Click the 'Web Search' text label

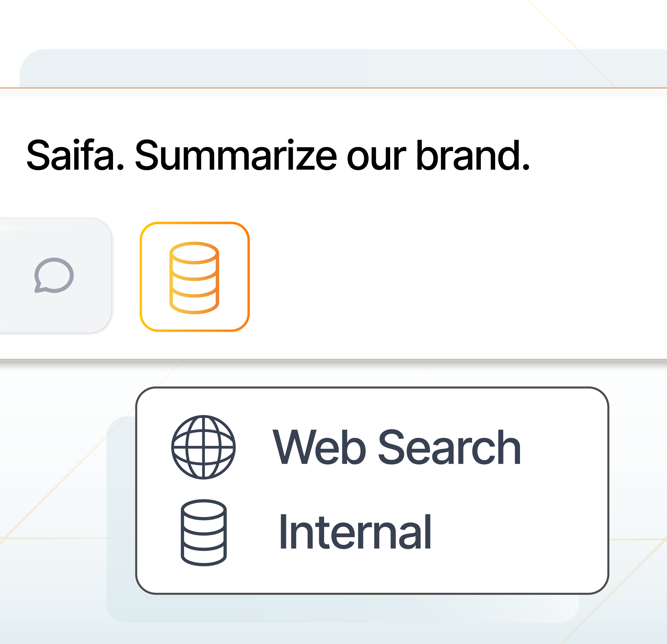click(396, 447)
